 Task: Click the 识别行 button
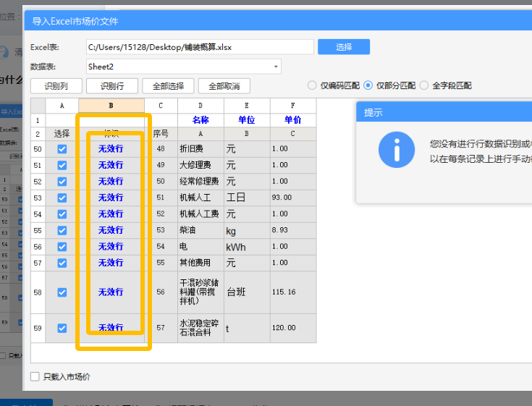(x=112, y=86)
